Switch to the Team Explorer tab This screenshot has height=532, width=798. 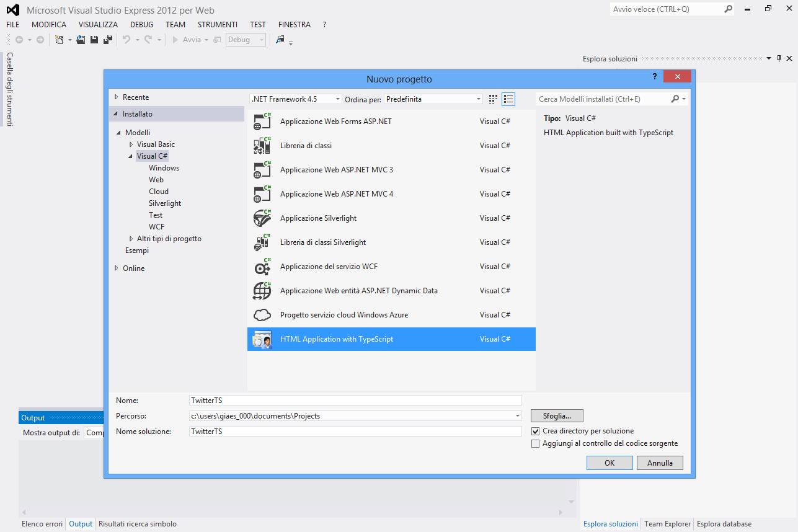pyautogui.click(x=668, y=524)
